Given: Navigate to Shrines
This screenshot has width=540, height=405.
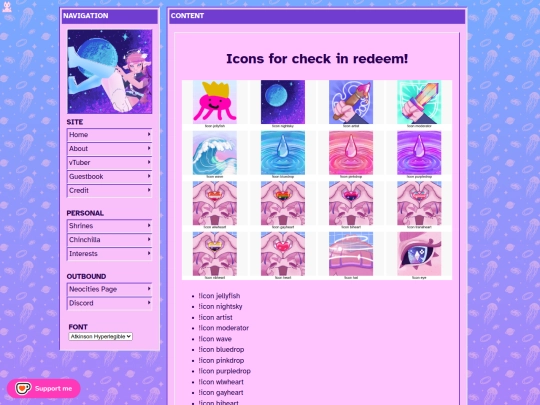Looking at the screenshot, I should point(110,226).
